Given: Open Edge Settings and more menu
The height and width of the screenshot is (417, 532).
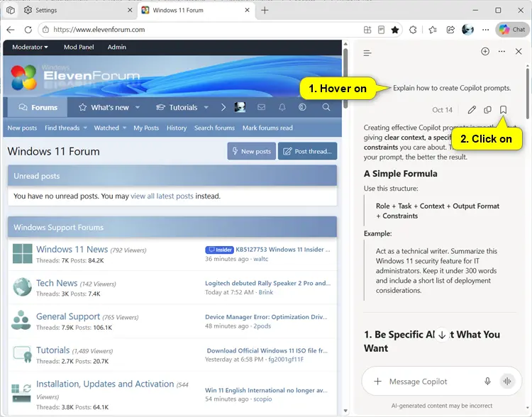Looking at the screenshot, I should tap(485, 30).
